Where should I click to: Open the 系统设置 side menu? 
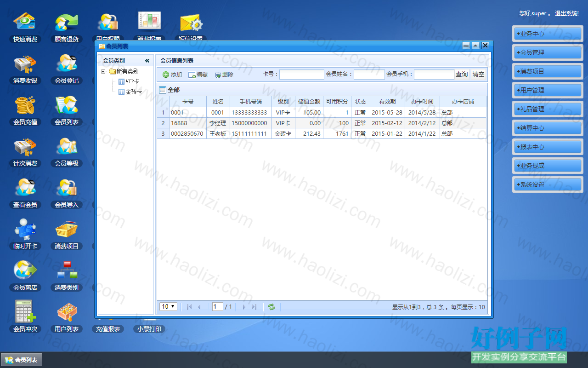548,184
